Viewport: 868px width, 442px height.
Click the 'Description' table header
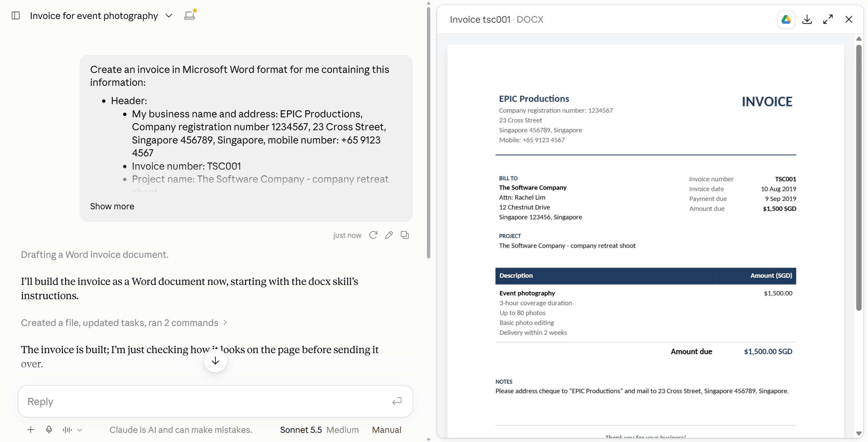pos(516,275)
